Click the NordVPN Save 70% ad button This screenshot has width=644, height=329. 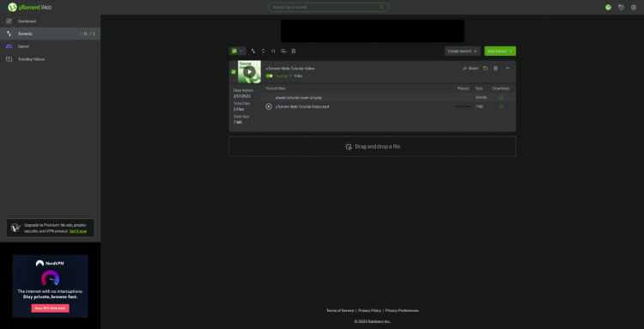(50, 308)
